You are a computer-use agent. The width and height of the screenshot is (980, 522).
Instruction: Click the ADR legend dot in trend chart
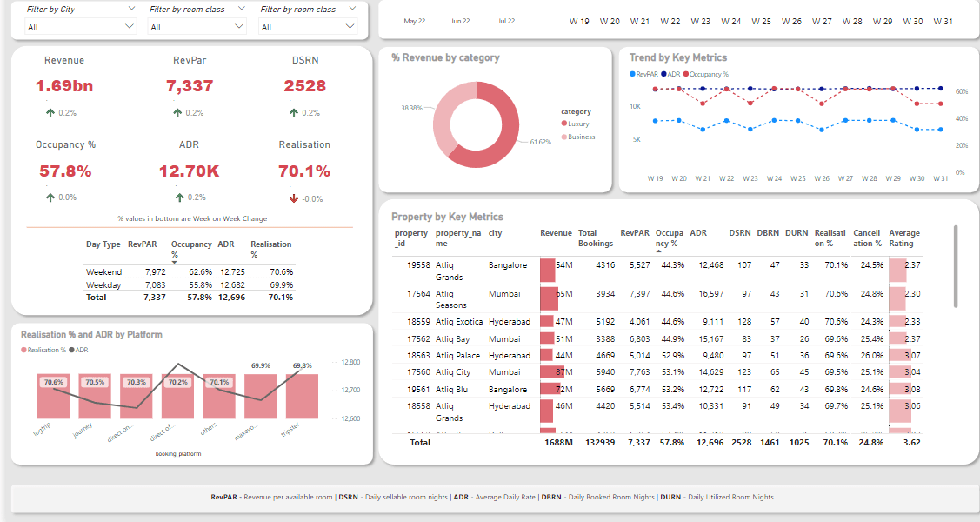pos(663,75)
